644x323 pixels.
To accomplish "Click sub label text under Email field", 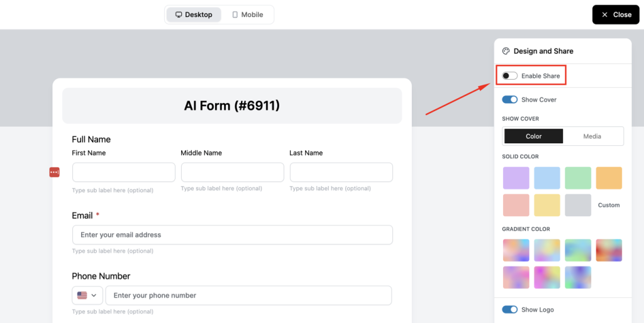I will pyautogui.click(x=113, y=251).
